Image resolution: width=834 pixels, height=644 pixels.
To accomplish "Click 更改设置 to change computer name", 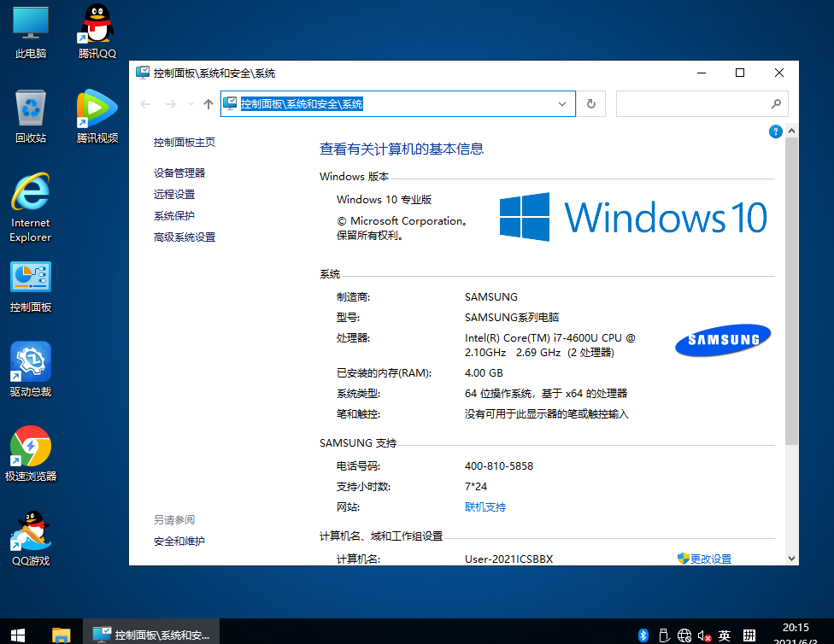I will pos(710,558).
